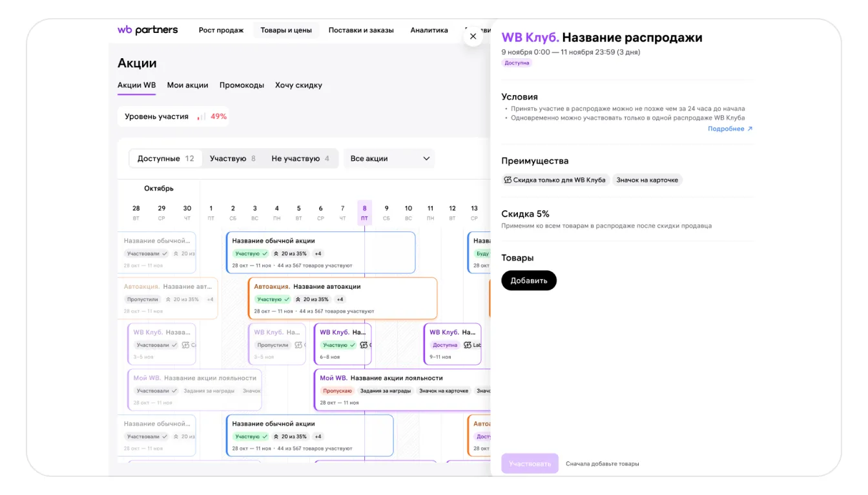Click the Значок на карточке chip under Преимущества
868x495 pixels.
point(647,180)
